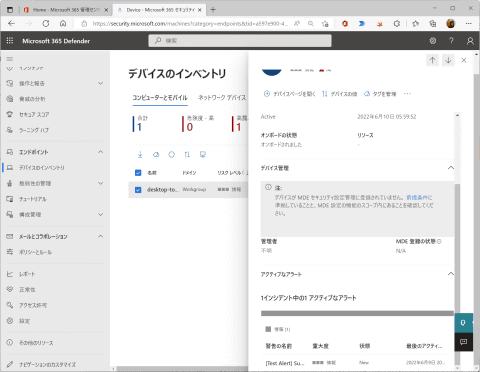Go to next item with down arrow
Screen dimensions: 480x372
(x=448, y=60)
